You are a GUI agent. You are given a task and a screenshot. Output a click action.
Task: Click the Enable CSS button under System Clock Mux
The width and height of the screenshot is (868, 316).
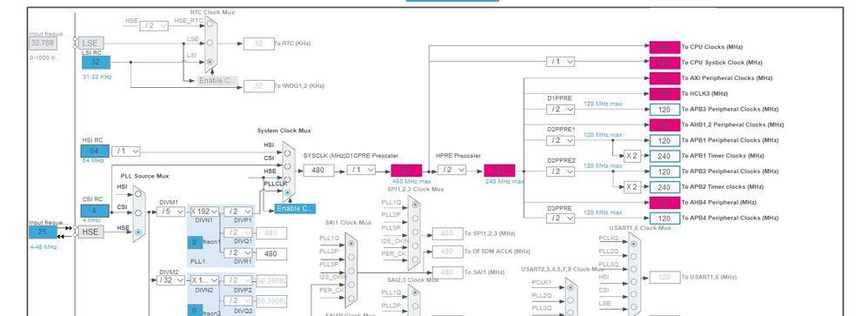pyautogui.click(x=296, y=208)
